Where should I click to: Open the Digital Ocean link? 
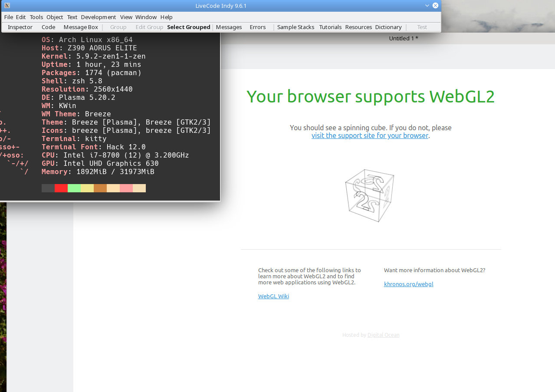pos(383,335)
